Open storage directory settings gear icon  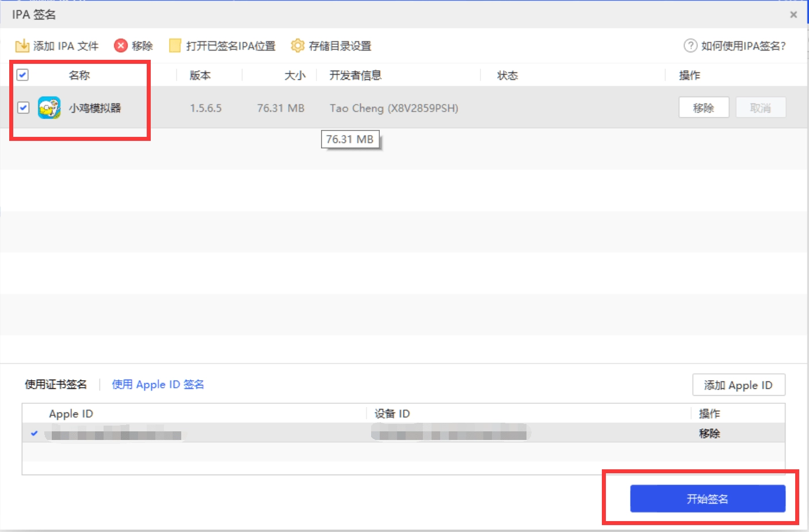[x=297, y=46]
